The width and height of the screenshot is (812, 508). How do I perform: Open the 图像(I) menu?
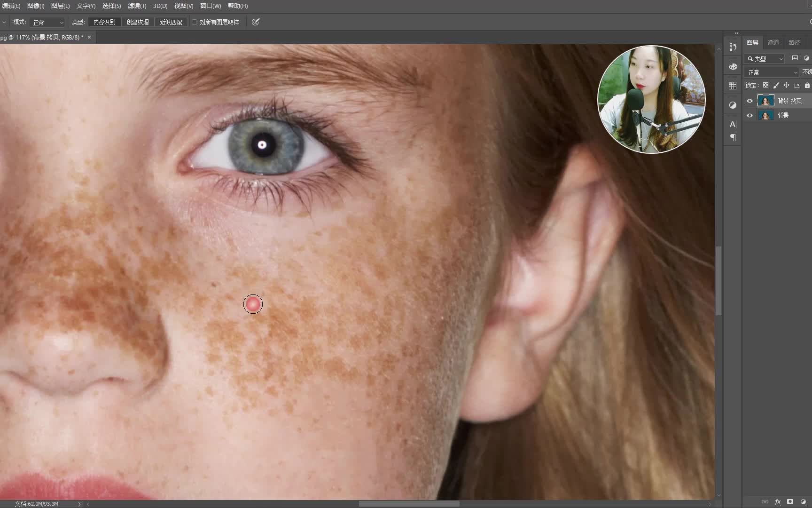pos(36,6)
